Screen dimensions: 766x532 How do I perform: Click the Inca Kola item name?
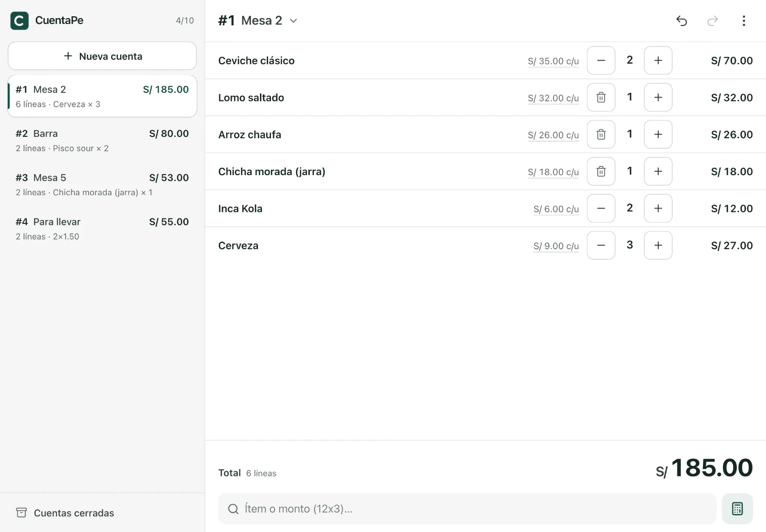[x=240, y=209]
